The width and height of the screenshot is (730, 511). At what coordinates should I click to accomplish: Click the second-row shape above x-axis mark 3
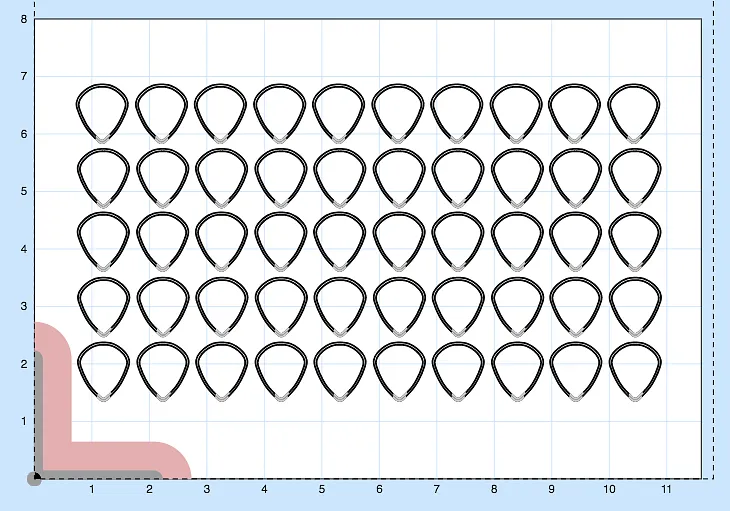221,176
